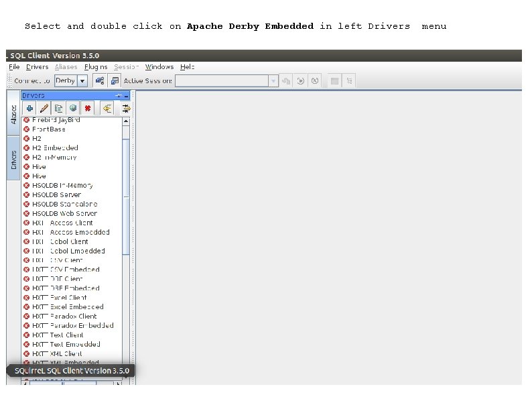The height and width of the screenshot is (399, 532).
Task: Click the pencil Modify Driver icon
Action: pyautogui.click(x=44, y=109)
